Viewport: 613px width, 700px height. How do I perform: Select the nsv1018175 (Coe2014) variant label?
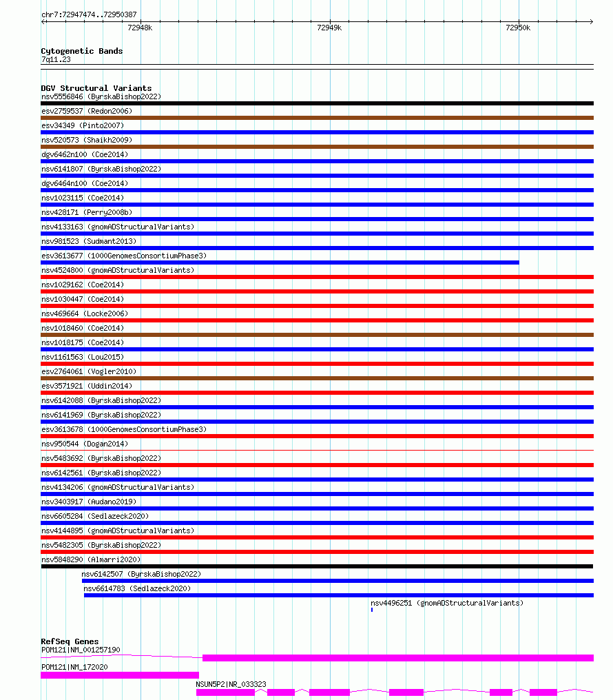click(83, 342)
